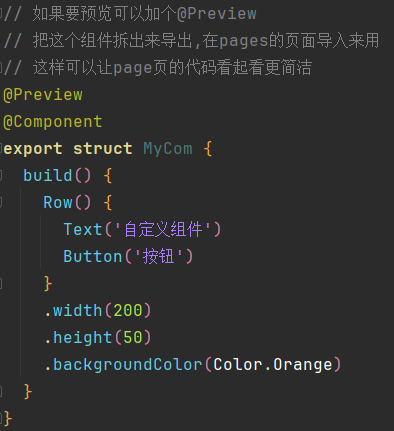Click fold end marker beside build closing brace
This screenshot has width=394, height=431.
1,391
